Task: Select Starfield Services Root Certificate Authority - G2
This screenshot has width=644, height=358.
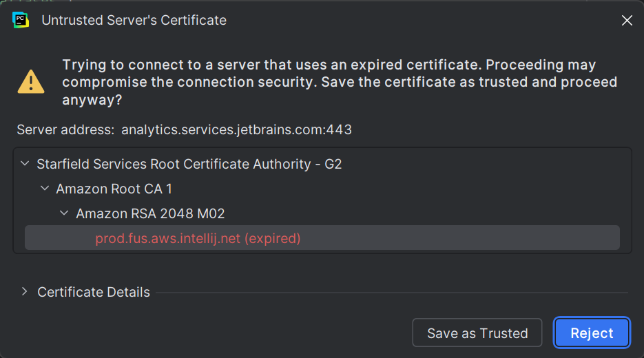Action: (x=189, y=164)
